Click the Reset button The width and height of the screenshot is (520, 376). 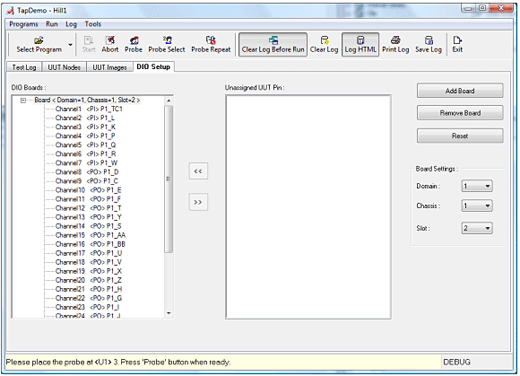click(460, 136)
